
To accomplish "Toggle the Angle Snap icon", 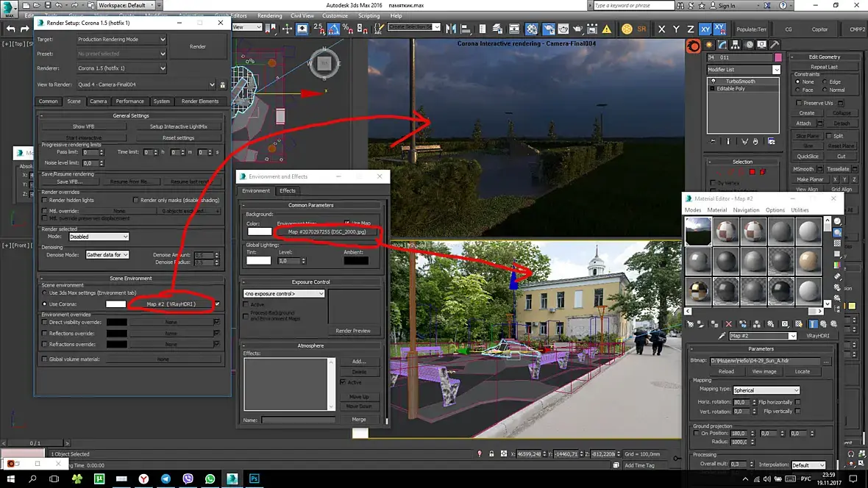I will click(x=334, y=29).
